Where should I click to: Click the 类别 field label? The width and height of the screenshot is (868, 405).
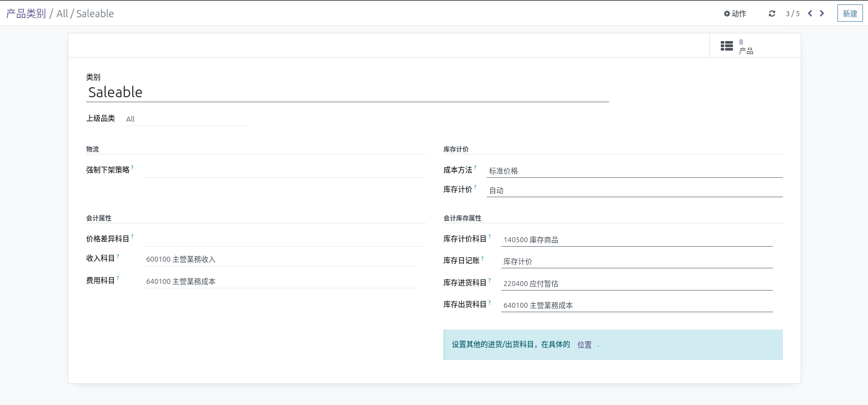(x=93, y=77)
